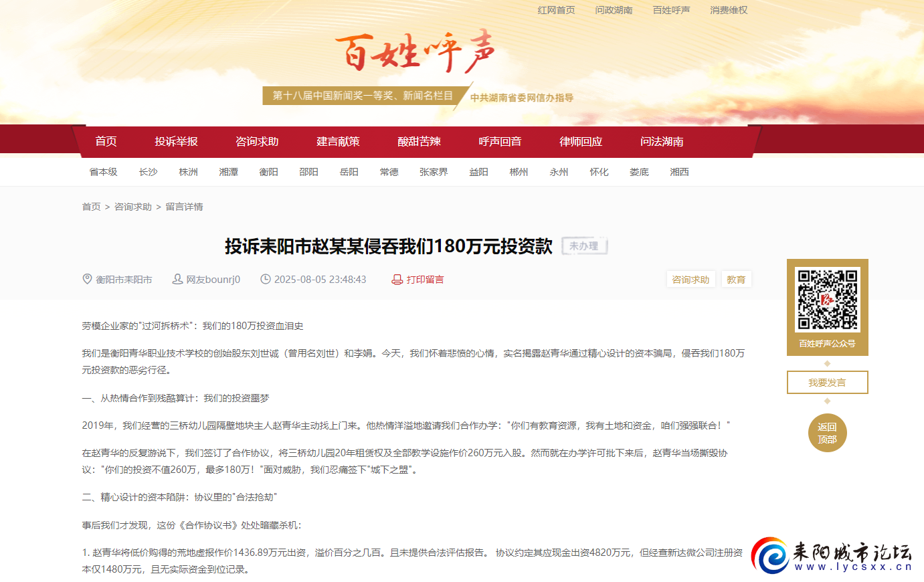Click the location pin icon before 衡阳市耒阳市
The width and height of the screenshot is (924, 582).
[x=87, y=279]
